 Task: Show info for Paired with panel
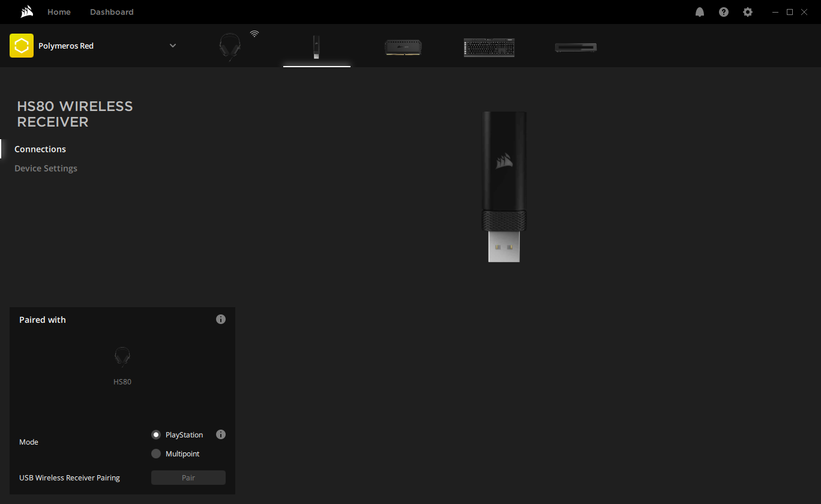221,319
